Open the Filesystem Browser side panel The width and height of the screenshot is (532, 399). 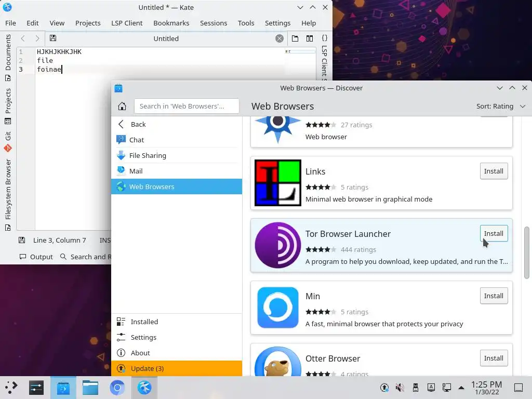pyautogui.click(x=8, y=195)
